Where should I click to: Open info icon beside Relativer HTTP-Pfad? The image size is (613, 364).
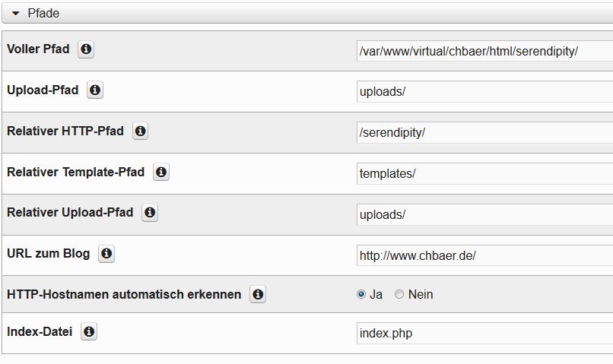click(140, 131)
